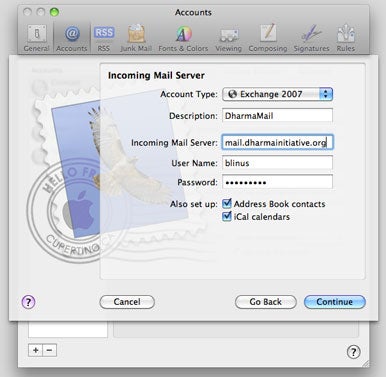Expand the Account Type dropdown
This screenshot has height=377, width=386.
pyautogui.click(x=277, y=94)
